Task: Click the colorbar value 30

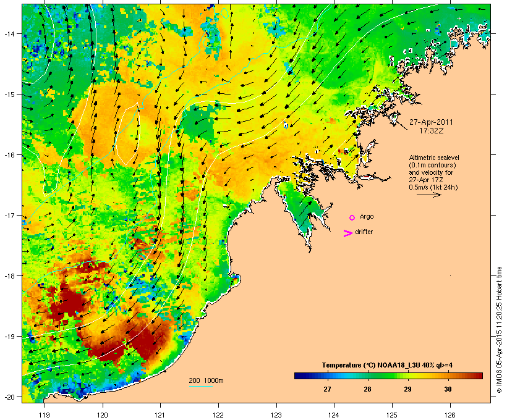Action: (448, 389)
